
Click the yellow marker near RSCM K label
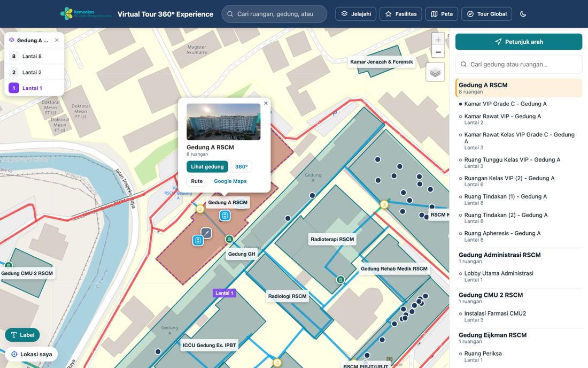tap(384, 204)
